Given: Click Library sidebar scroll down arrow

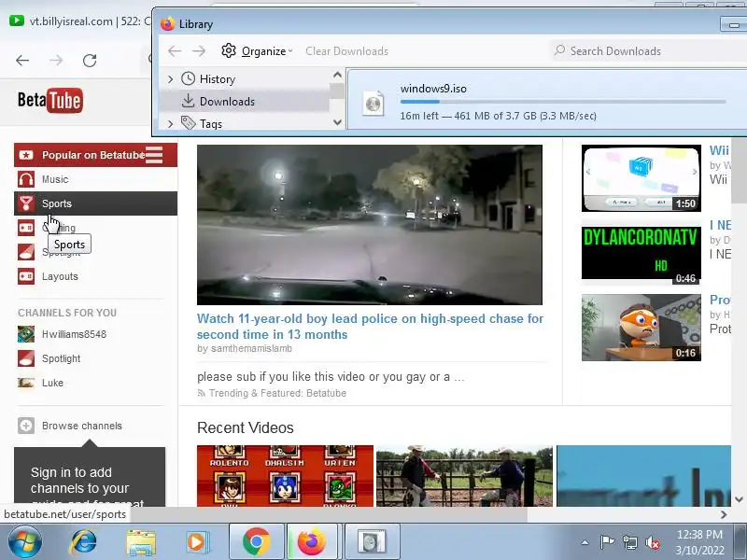Looking at the screenshot, I should point(337,122).
